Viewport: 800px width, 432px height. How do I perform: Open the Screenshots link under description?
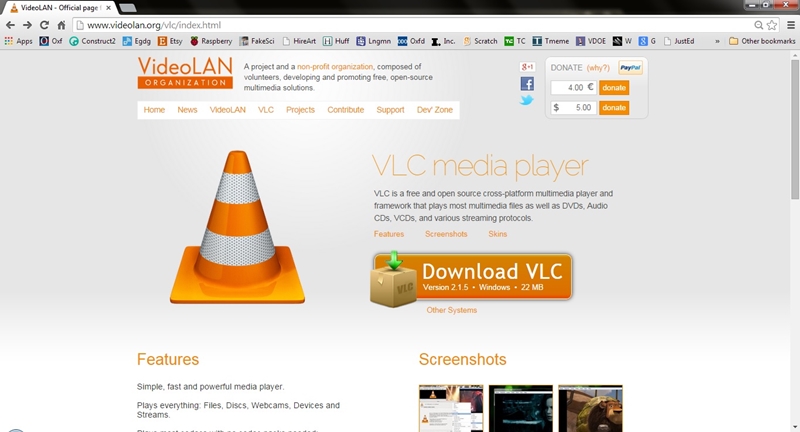tap(446, 234)
